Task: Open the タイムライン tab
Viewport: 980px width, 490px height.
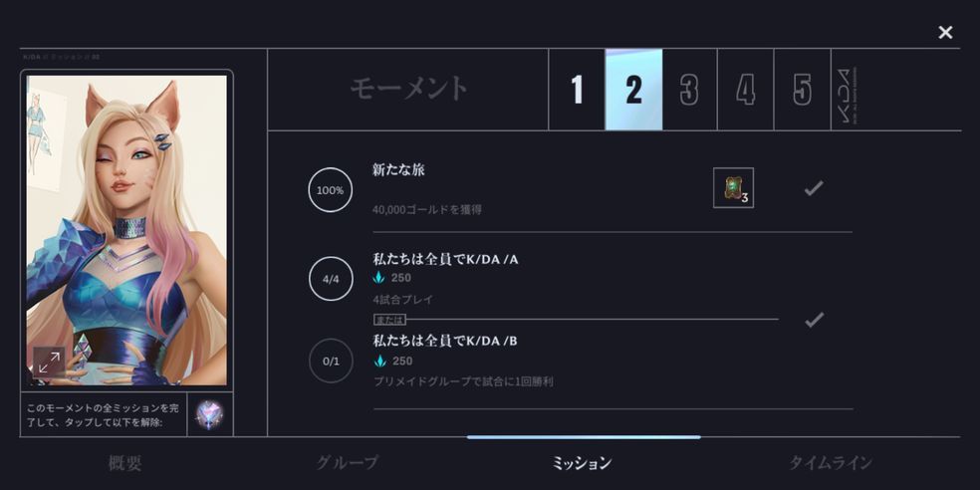Action: [x=830, y=463]
